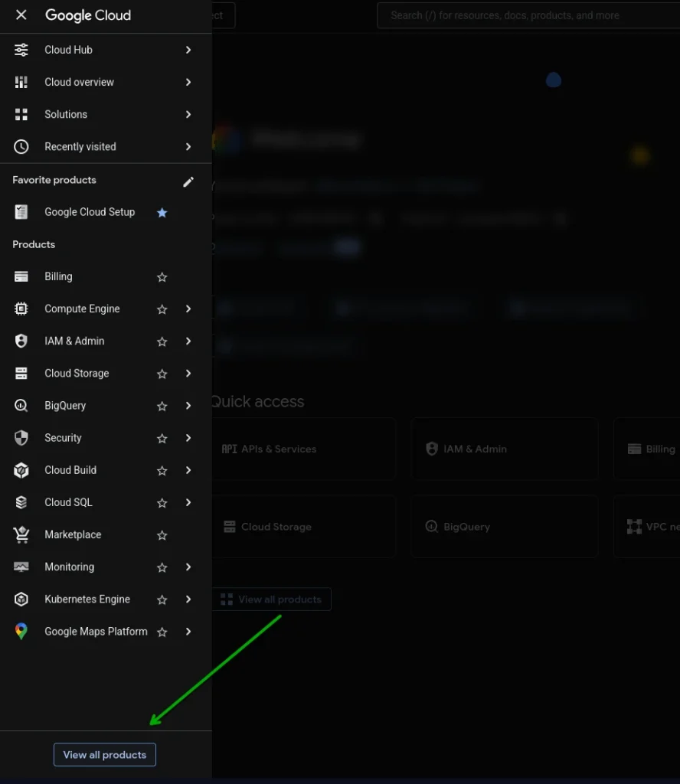
Task: Open Cloud SQL from the products list
Action: point(68,503)
